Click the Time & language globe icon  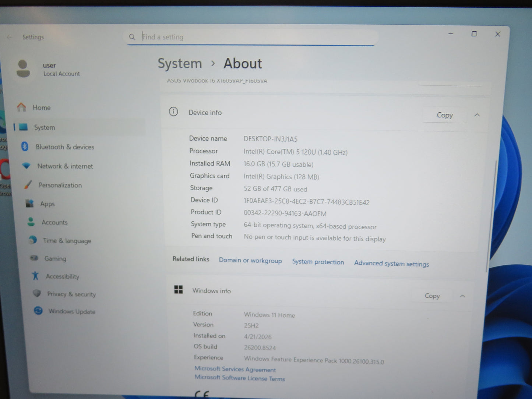(33, 240)
